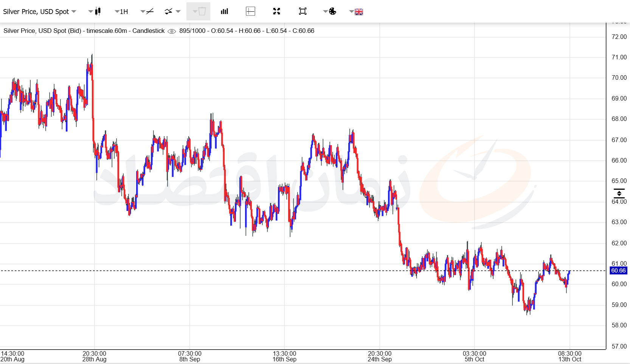Toggle eye icon visibility of the series

click(x=172, y=31)
